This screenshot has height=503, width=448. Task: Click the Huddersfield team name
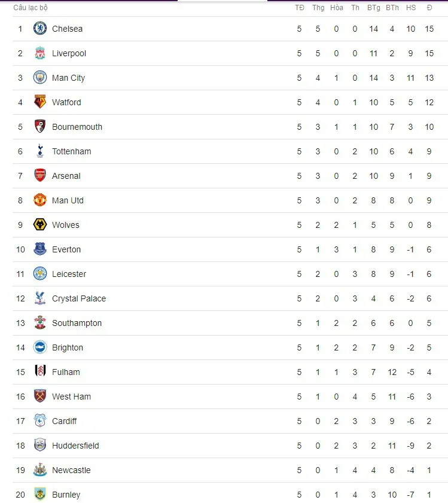coord(75,446)
